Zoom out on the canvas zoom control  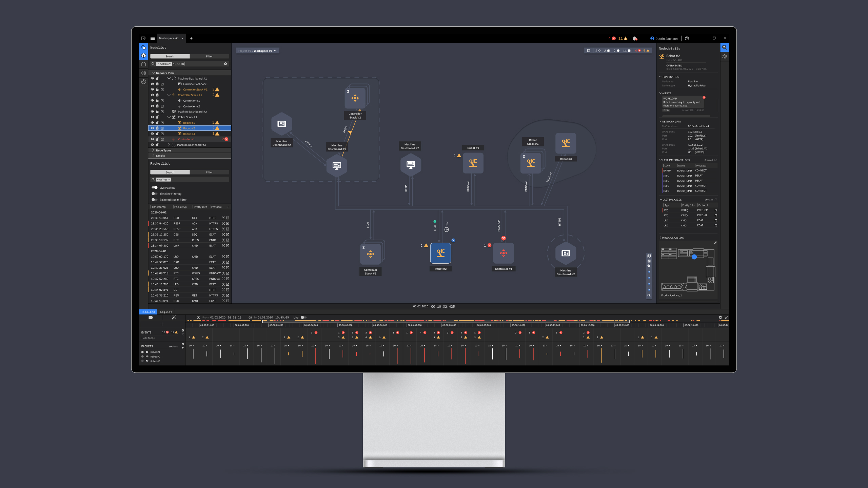click(649, 296)
